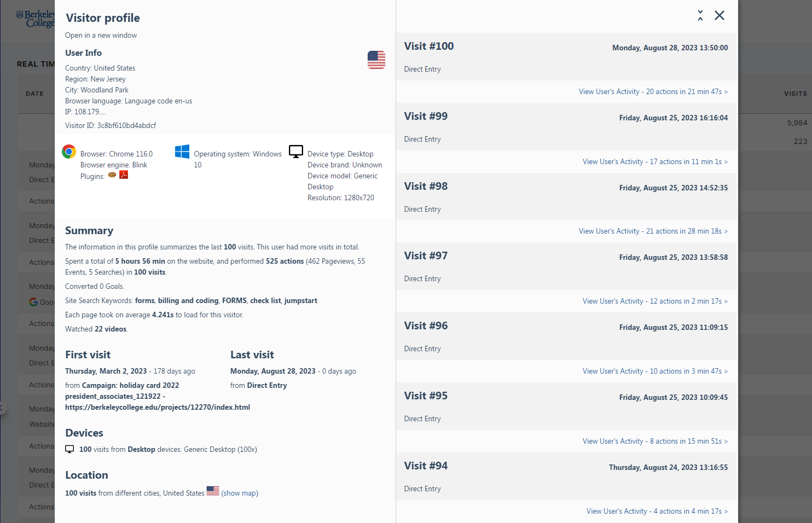Click the Berkeley College logo
Viewport: 812px width, 523px height.
point(36,19)
